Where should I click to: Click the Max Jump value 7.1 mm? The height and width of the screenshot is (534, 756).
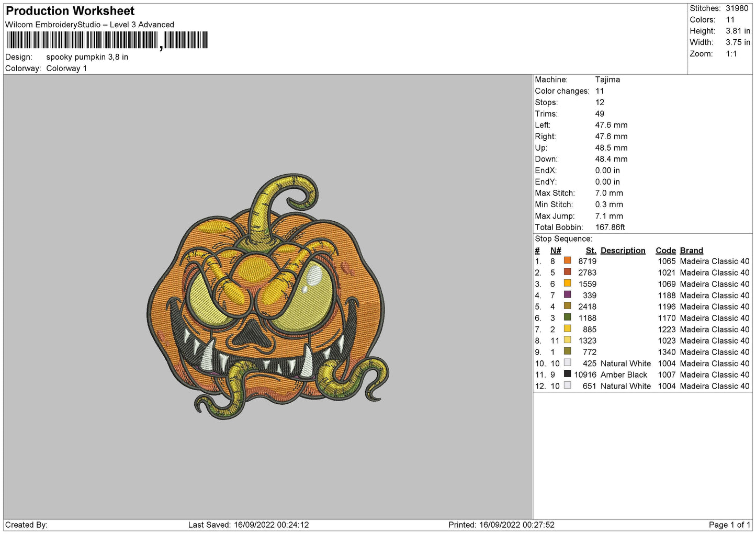(609, 216)
